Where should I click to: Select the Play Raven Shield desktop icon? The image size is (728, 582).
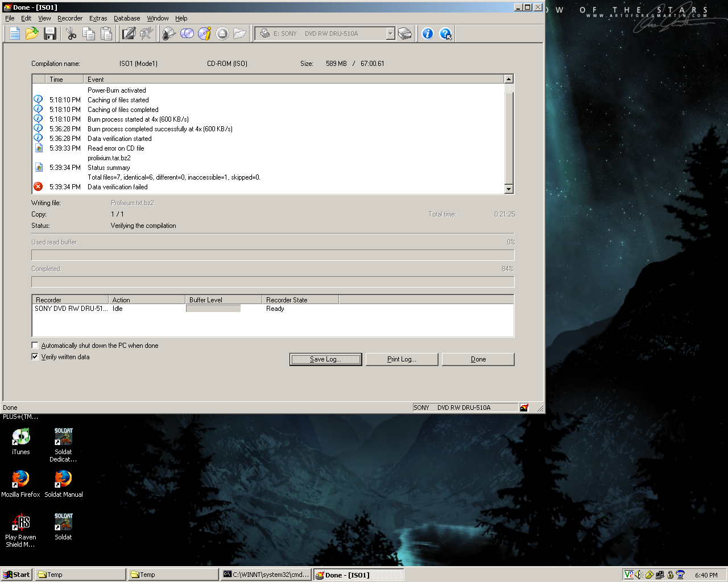click(20, 530)
